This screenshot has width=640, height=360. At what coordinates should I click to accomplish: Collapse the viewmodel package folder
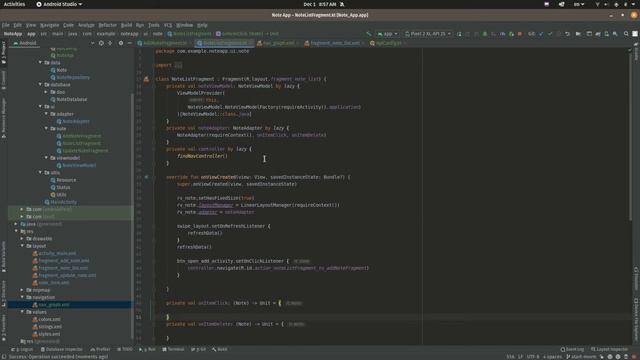click(46, 158)
